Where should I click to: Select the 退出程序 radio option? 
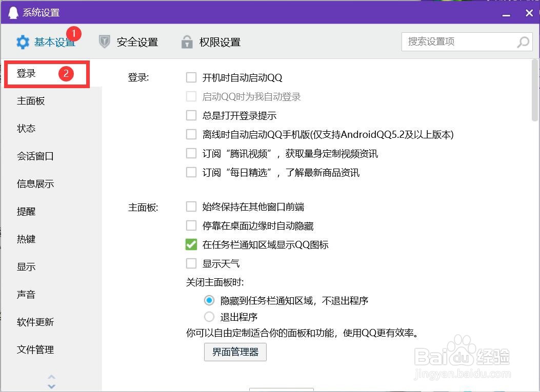(209, 317)
